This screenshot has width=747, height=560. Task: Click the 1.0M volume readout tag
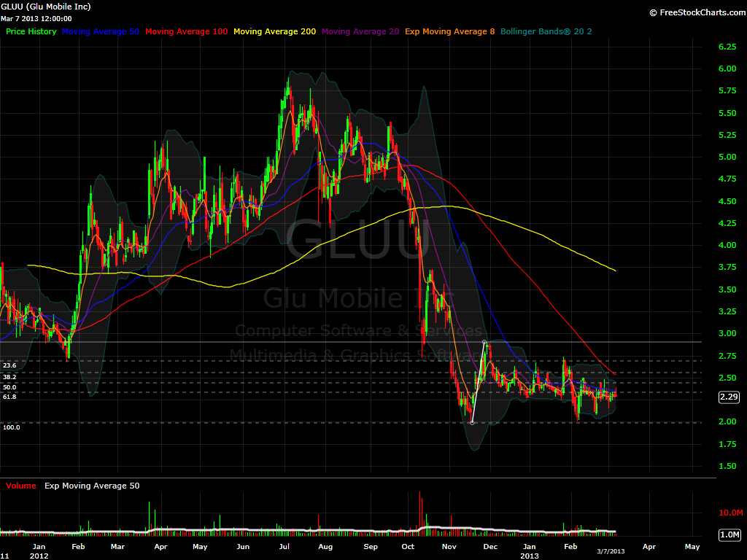(x=730, y=535)
